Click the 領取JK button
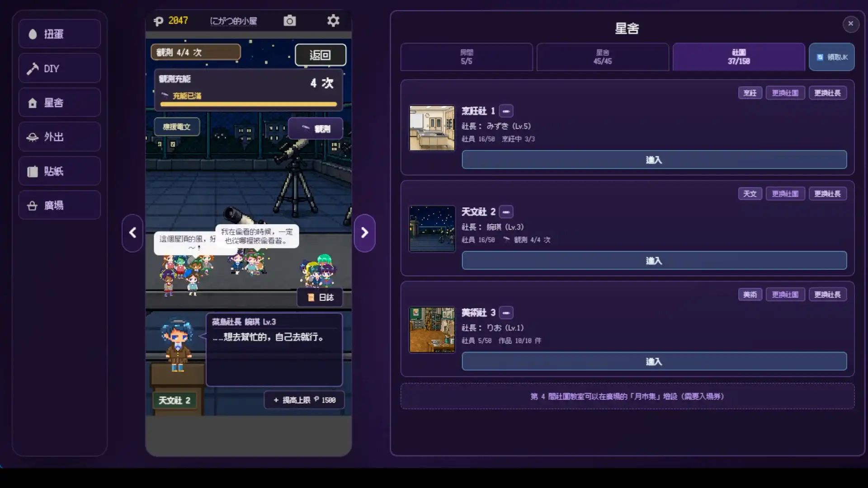 point(832,57)
